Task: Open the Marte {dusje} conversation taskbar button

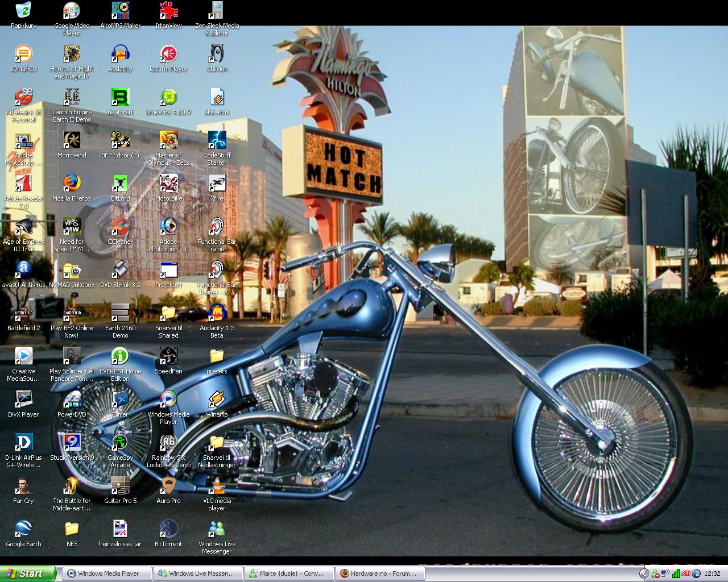Action: point(289,573)
